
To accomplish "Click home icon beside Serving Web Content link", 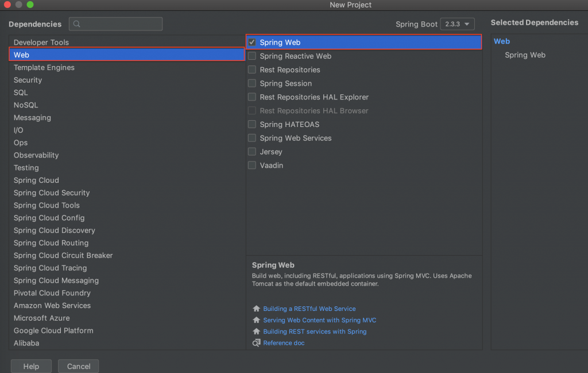I will click(257, 320).
